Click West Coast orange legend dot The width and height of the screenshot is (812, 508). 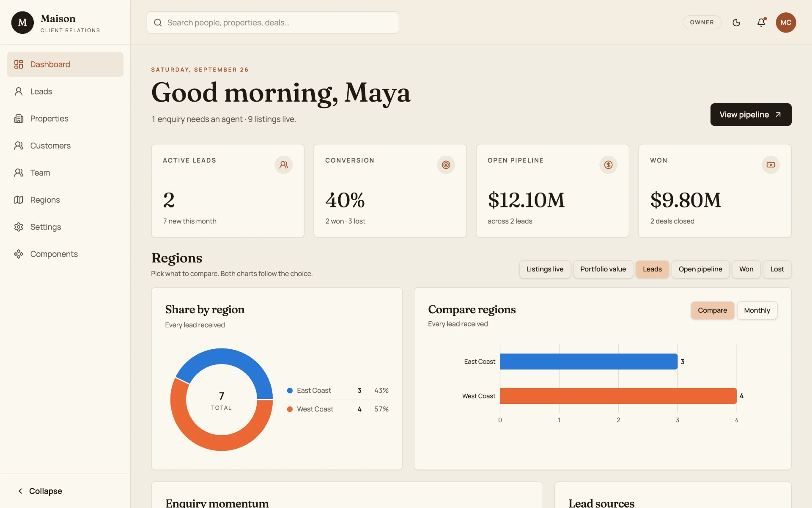pyautogui.click(x=290, y=409)
